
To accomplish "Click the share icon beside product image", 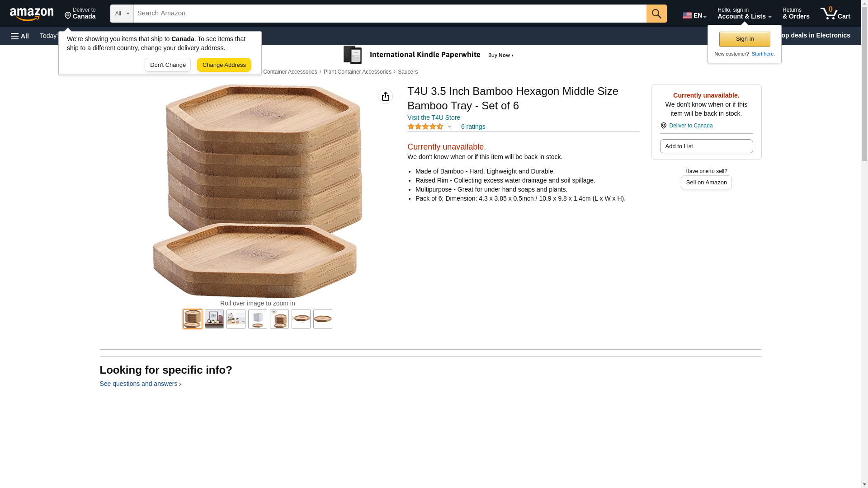I will tap(385, 96).
